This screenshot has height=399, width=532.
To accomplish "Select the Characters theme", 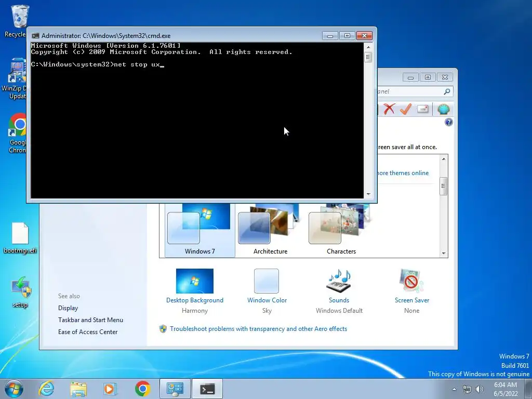I will (x=341, y=230).
